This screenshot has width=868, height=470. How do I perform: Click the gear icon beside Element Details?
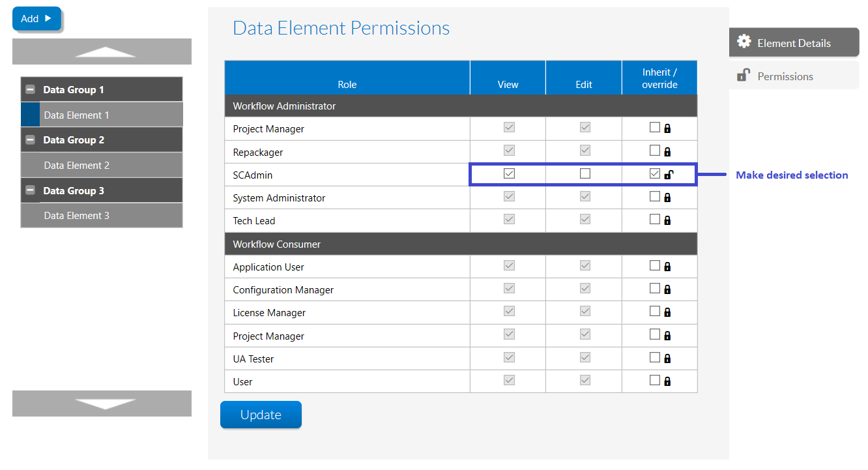(x=744, y=42)
